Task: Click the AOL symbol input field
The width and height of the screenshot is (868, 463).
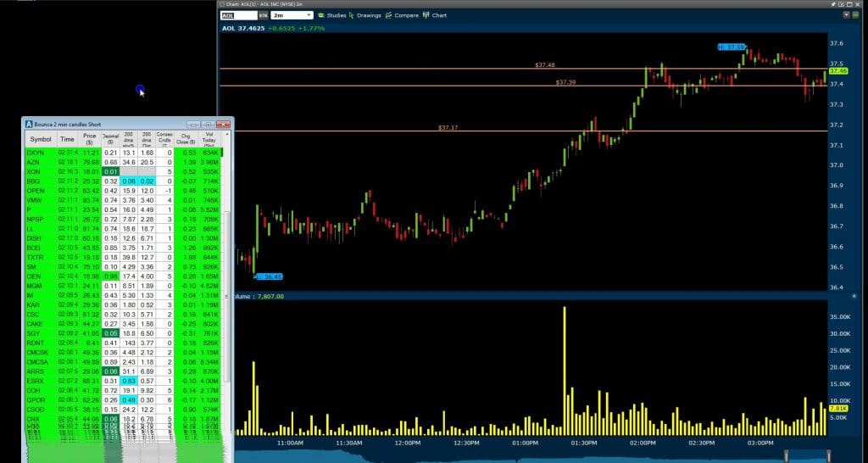Action: tap(238, 15)
